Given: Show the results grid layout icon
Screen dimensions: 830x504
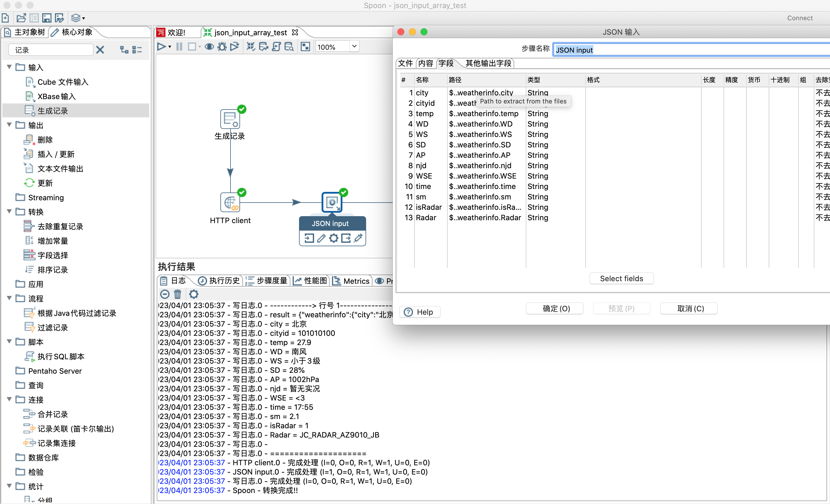Looking at the screenshot, I should point(305,47).
